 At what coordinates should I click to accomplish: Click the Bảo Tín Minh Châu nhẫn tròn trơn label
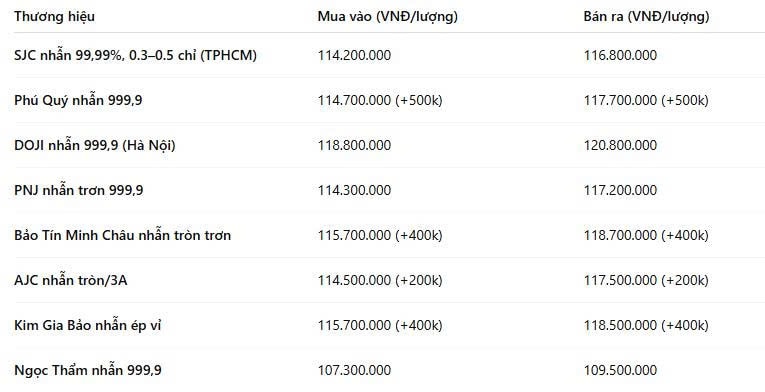point(122,235)
